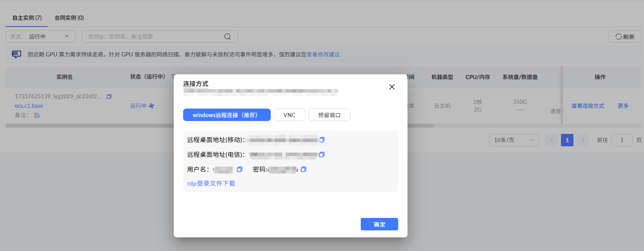
Task: Copy the 远程桌面地址(电信) address
Action: click(x=322, y=154)
